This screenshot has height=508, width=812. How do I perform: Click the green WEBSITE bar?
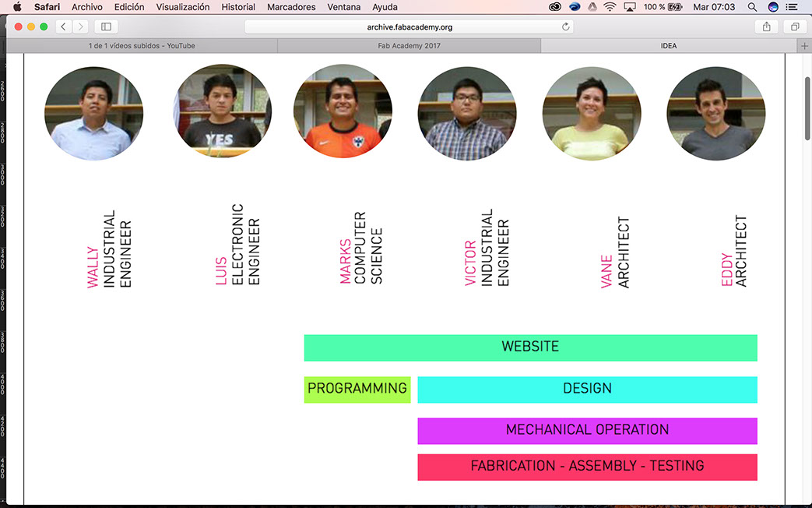[530, 347]
